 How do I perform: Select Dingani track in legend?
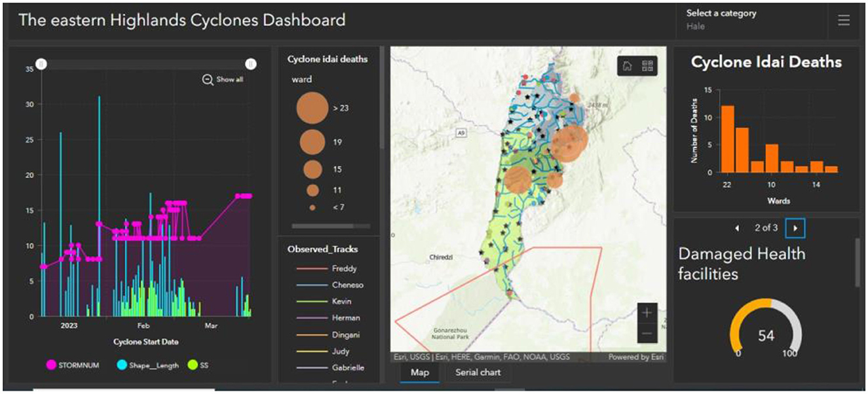coord(328,335)
